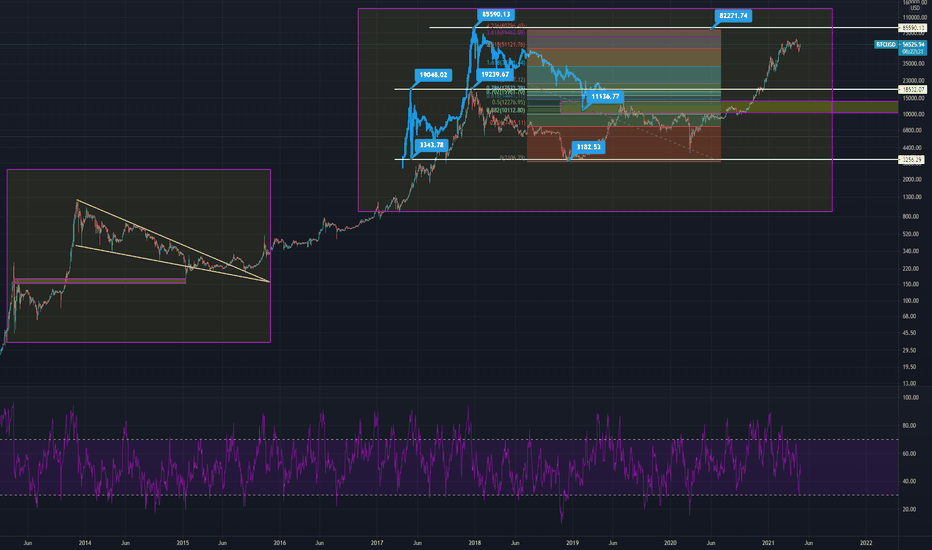The image size is (932, 550).
Task: Click the 2020 label on time axis
Action: (670, 543)
